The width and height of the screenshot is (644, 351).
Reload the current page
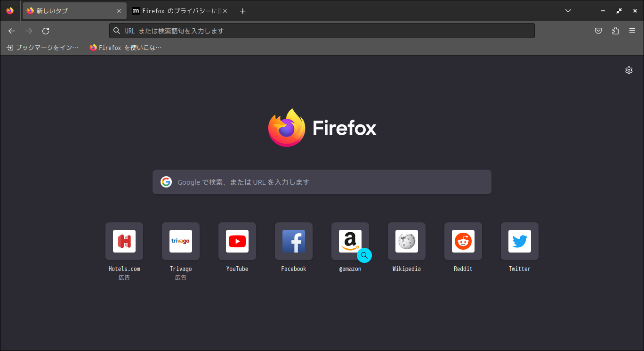pyautogui.click(x=46, y=31)
